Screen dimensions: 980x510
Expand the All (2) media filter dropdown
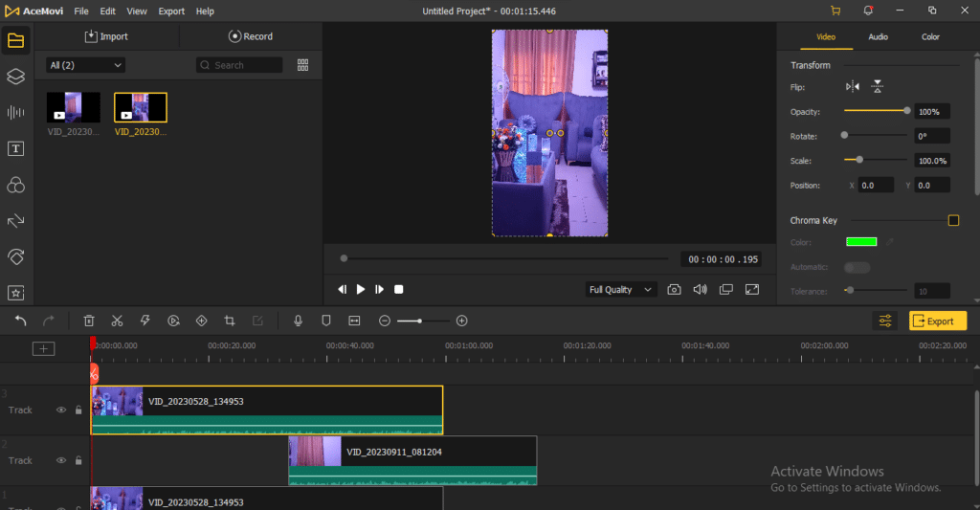86,65
